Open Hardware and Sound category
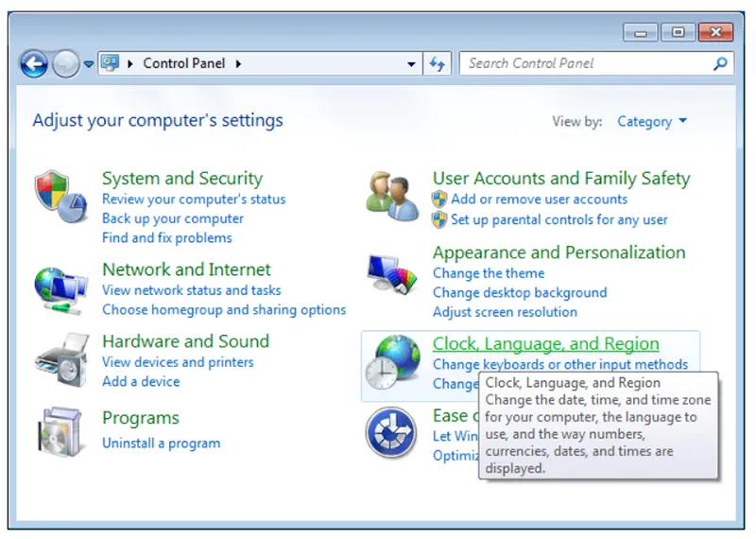 185,341
